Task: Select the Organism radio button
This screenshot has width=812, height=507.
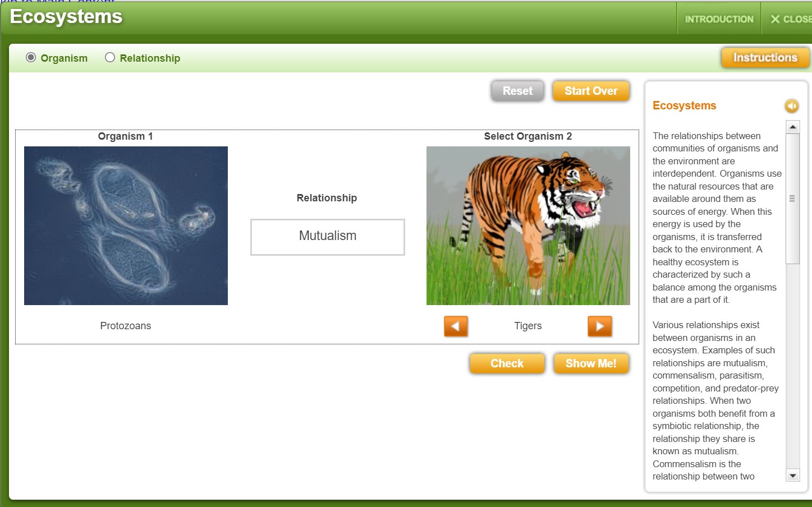Action: [31, 58]
